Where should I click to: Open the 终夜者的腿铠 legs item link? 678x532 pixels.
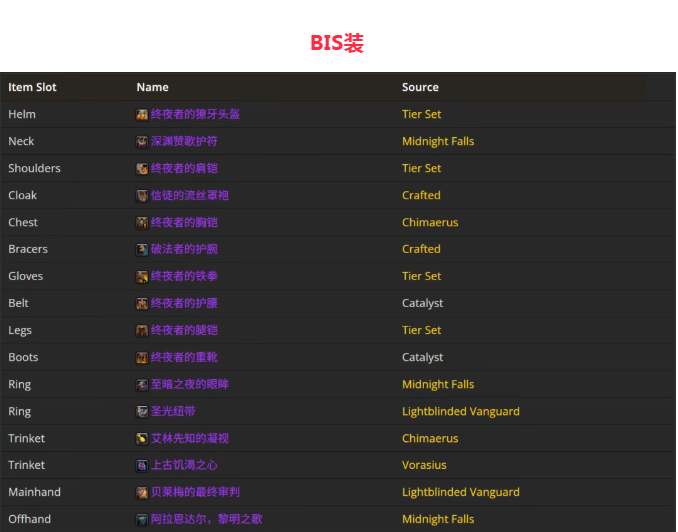(x=184, y=330)
